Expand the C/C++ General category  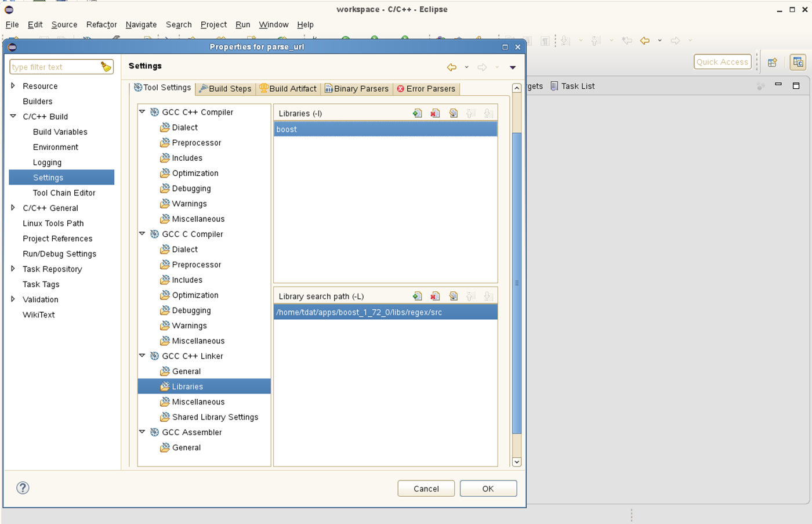(13, 208)
